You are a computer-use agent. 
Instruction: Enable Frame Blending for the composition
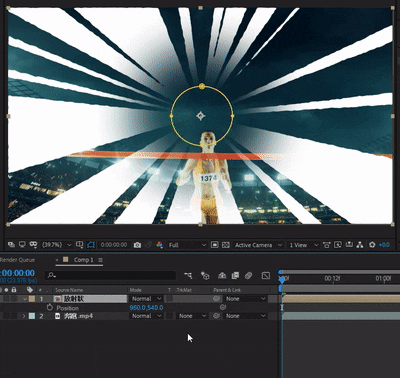coord(235,275)
